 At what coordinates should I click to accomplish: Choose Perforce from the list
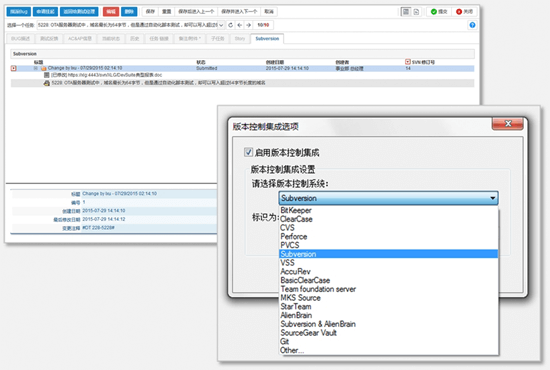pyautogui.click(x=388, y=237)
